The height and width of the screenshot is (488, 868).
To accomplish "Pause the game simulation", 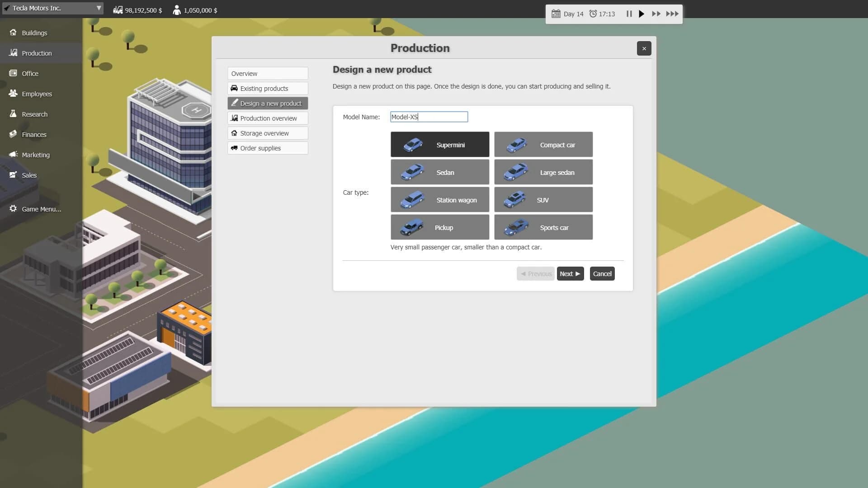I will tap(629, 14).
